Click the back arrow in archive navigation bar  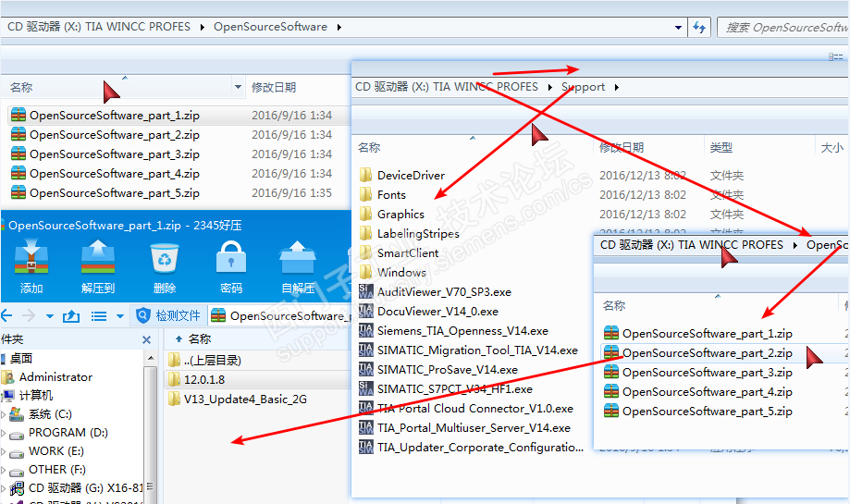pos(6,315)
